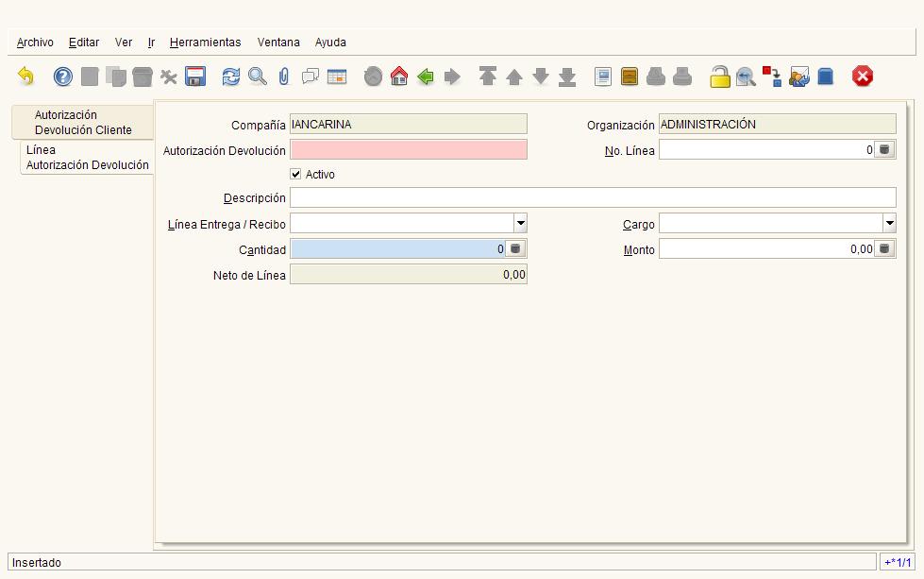Open the Ver menu
Image resolution: width=924 pixels, height=579 pixels.
click(x=123, y=43)
